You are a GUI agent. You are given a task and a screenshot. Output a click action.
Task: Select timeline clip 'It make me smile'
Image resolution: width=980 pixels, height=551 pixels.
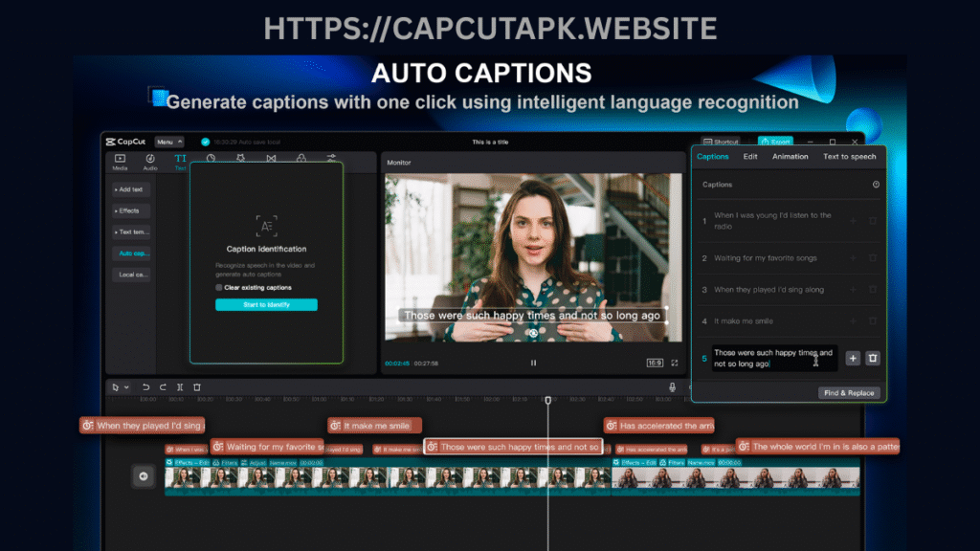tap(374, 426)
